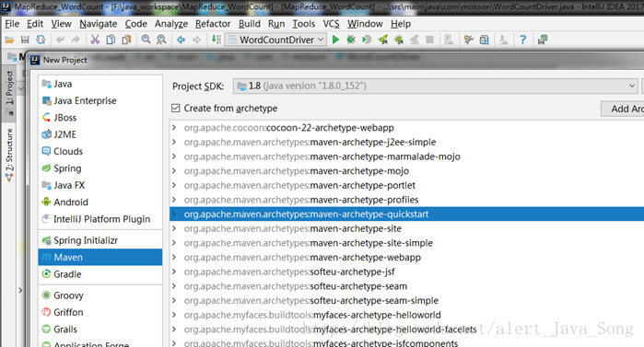
Task: Click the Add Archetype button
Action: coord(623,109)
